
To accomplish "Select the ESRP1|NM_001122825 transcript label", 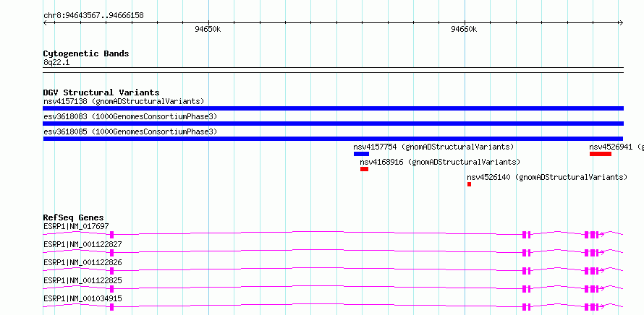I will click(82, 280).
